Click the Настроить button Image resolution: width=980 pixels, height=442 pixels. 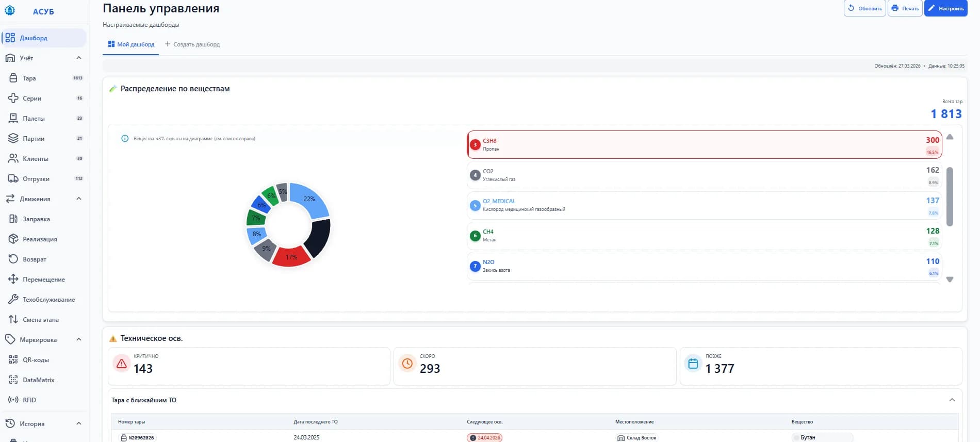[x=946, y=8]
